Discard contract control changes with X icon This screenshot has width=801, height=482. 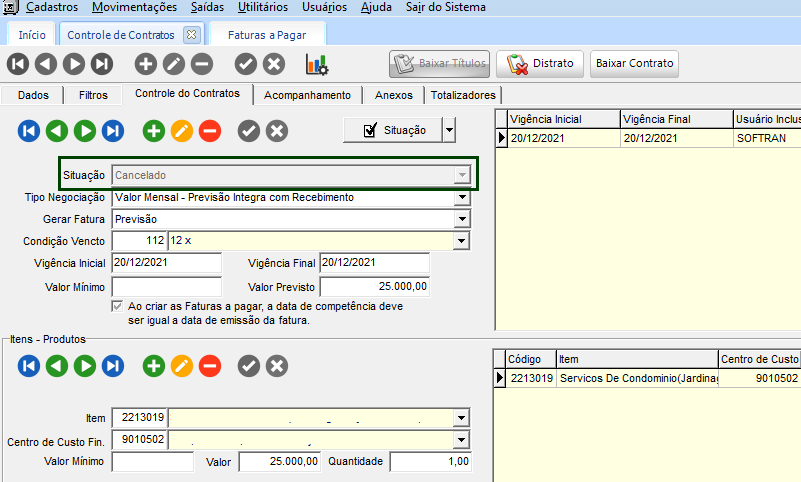click(x=277, y=131)
